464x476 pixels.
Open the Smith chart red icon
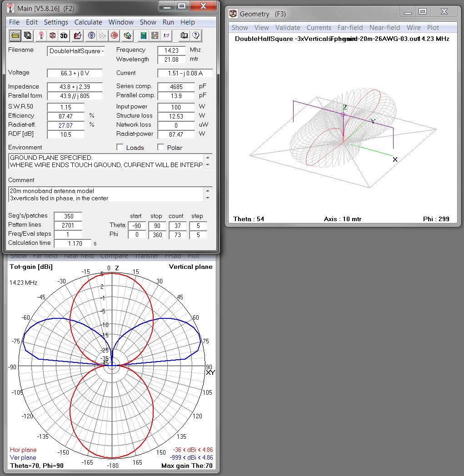point(114,35)
